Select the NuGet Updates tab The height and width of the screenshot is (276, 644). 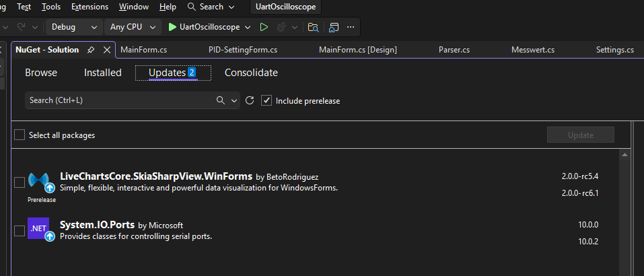tap(173, 73)
